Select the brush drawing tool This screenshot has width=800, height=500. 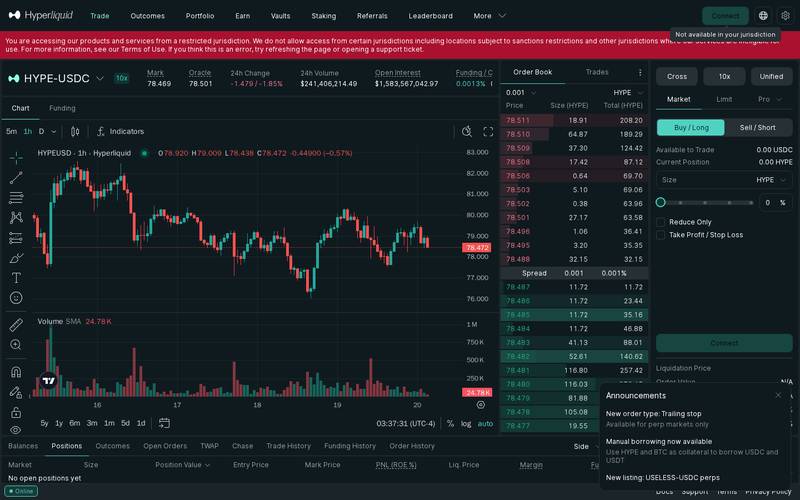click(x=16, y=258)
